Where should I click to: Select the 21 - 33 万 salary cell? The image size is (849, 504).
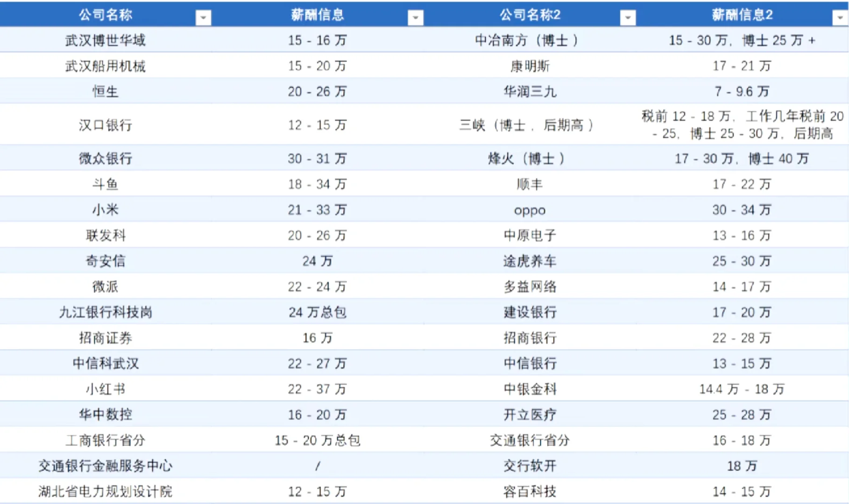pyautogui.click(x=318, y=210)
